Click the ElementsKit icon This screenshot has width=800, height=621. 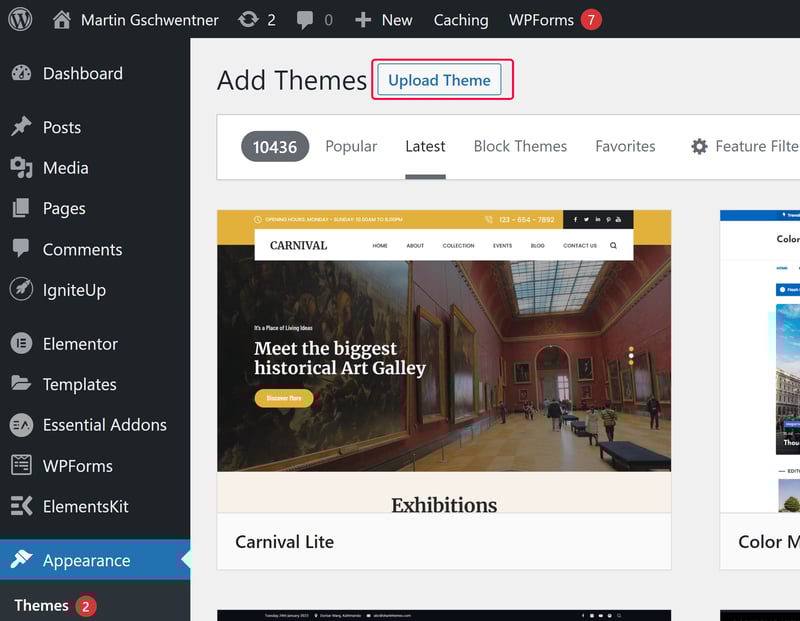(21, 506)
